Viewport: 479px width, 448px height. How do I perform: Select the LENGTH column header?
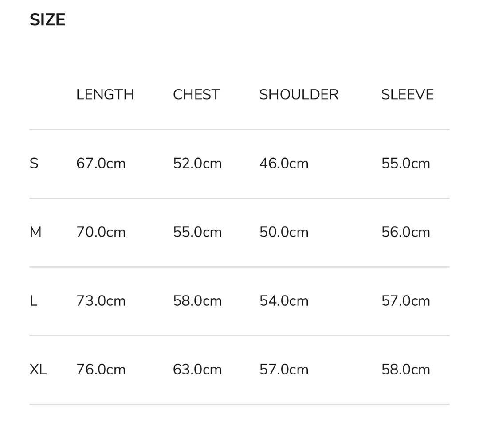pyautogui.click(x=105, y=94)
